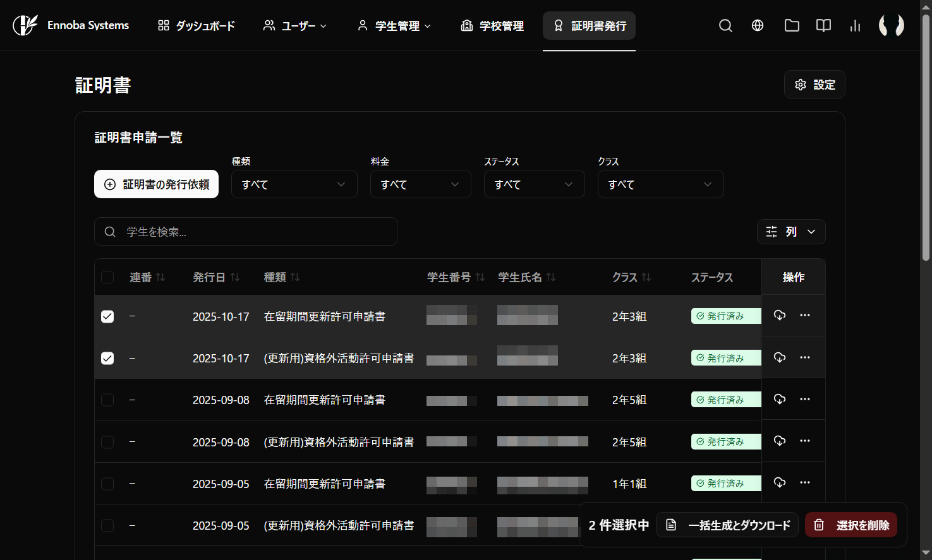Click 一括生成とダウンロード for selected items
Image resolution: width=932 pixels, height=560 pixels.
(x=727, y=525)
